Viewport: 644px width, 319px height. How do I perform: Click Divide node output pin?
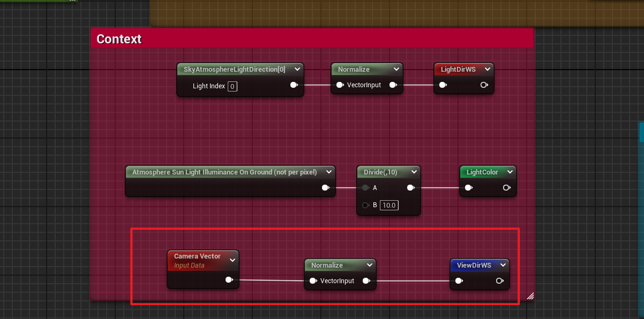[410, 188]
